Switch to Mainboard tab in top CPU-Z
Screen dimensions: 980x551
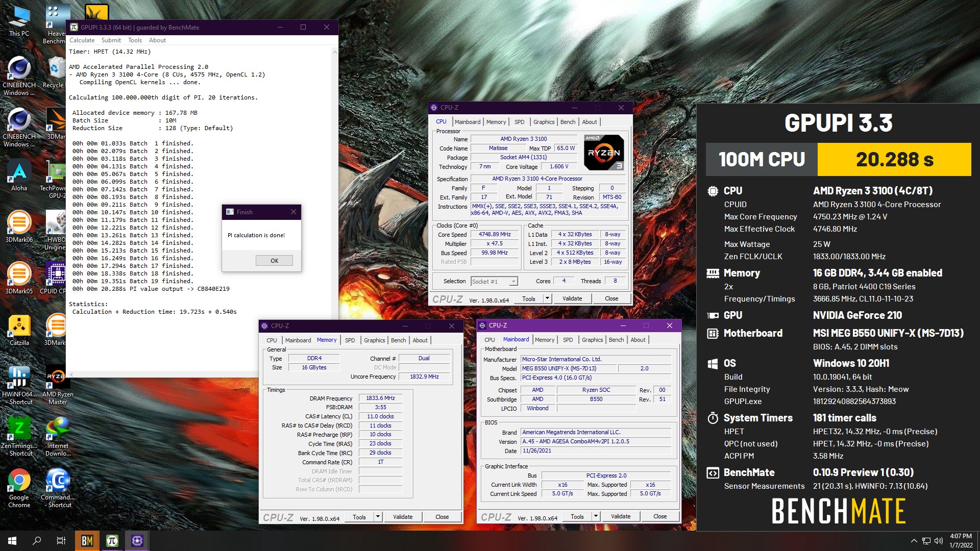(x=468, y=122)
